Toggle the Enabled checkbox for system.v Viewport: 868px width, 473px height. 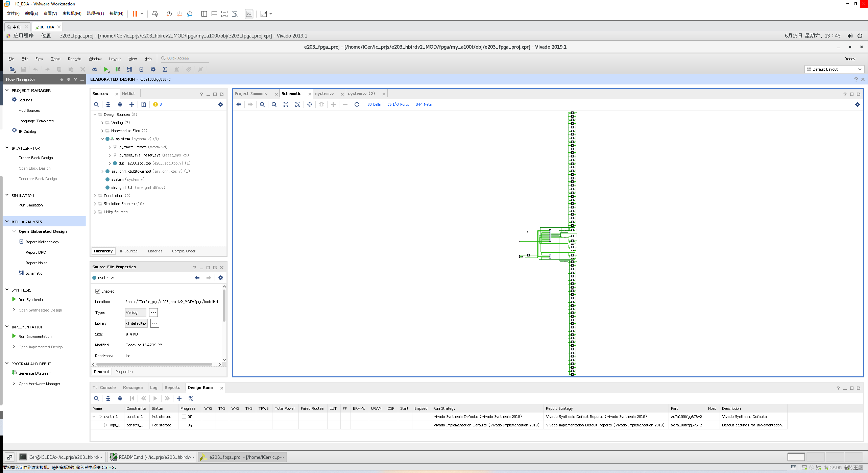click(x=98, y=291)
